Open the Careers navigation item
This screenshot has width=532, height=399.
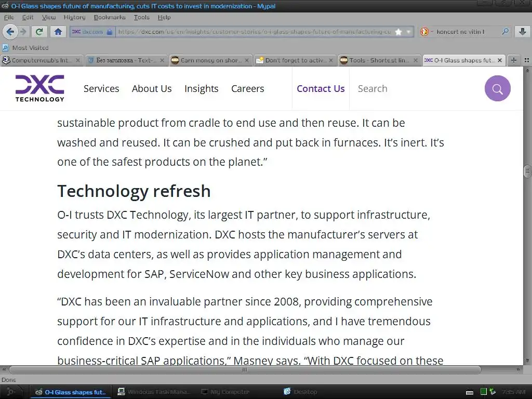(x=248, y=88)
